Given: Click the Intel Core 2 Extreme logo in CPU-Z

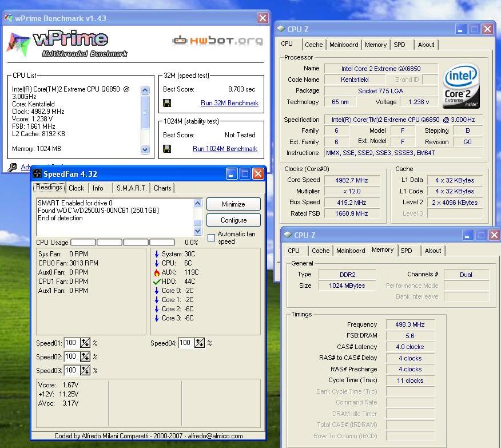Looking at the screenshot, I should click(x=461, y=86).
